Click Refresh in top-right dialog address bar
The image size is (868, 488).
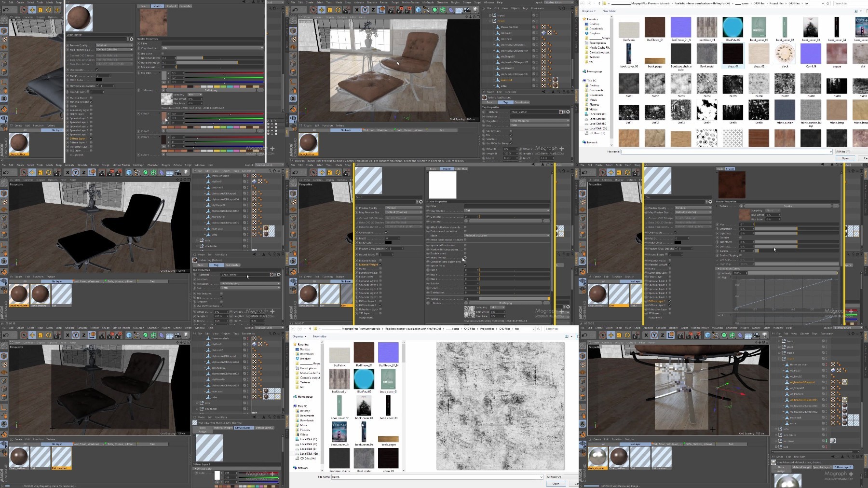coord(827,3)
